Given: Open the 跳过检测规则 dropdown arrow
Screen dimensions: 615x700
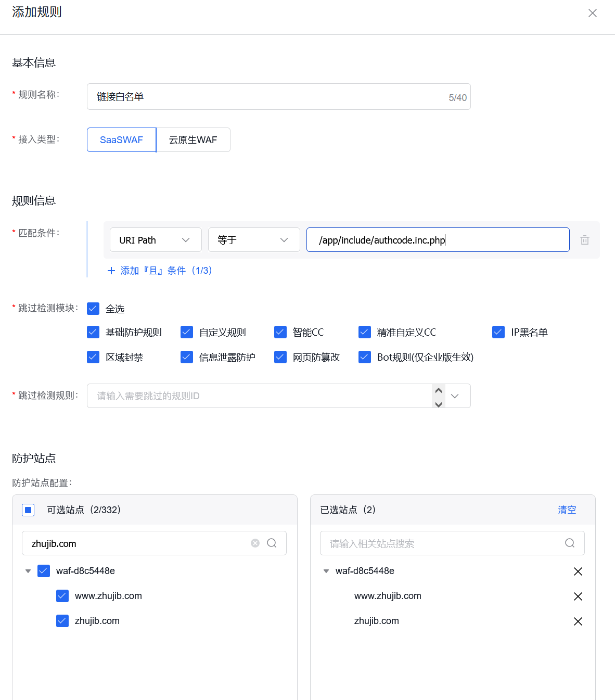Looking at the screenshot, I should [456, 396].
